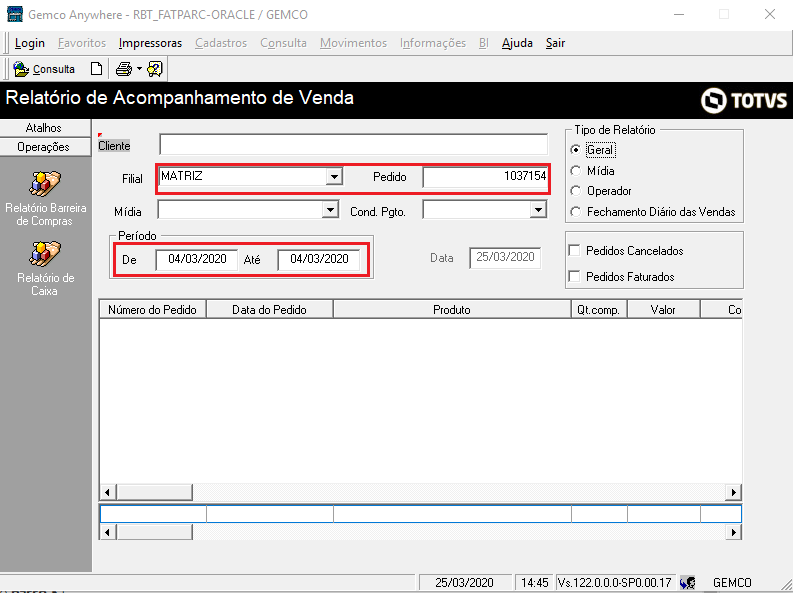Viewport: 793px width, 593px height.
Task: Enable the Pedidos Cancelados checkbox
Action: click(575, 250)
